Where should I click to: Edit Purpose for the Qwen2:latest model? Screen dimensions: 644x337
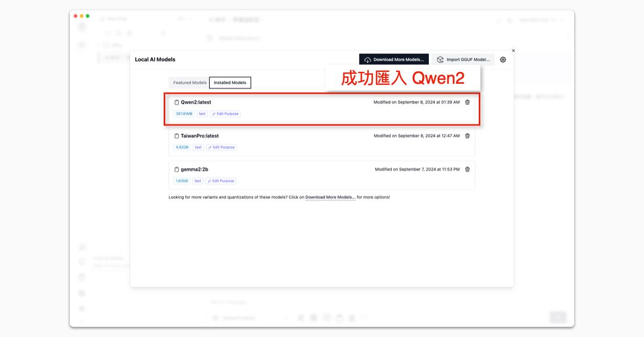tap(225, 114)
